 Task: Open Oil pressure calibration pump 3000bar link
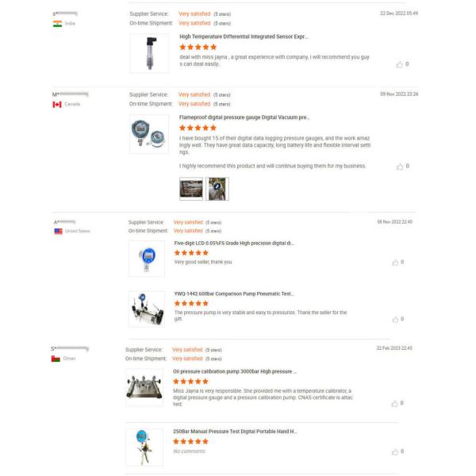tap(234, 370)
